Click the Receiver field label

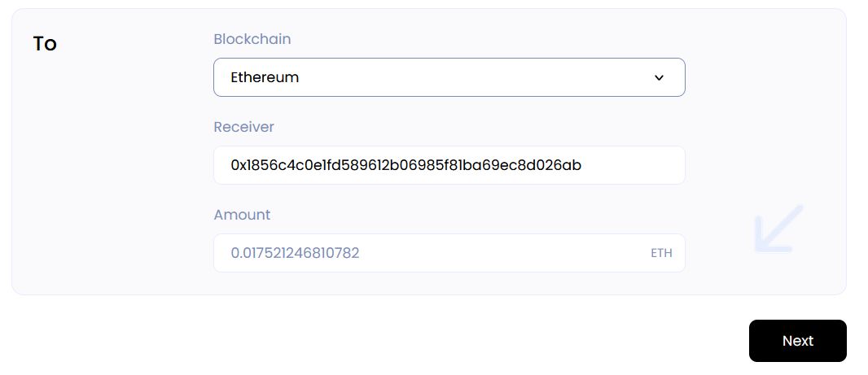(243, 127)
